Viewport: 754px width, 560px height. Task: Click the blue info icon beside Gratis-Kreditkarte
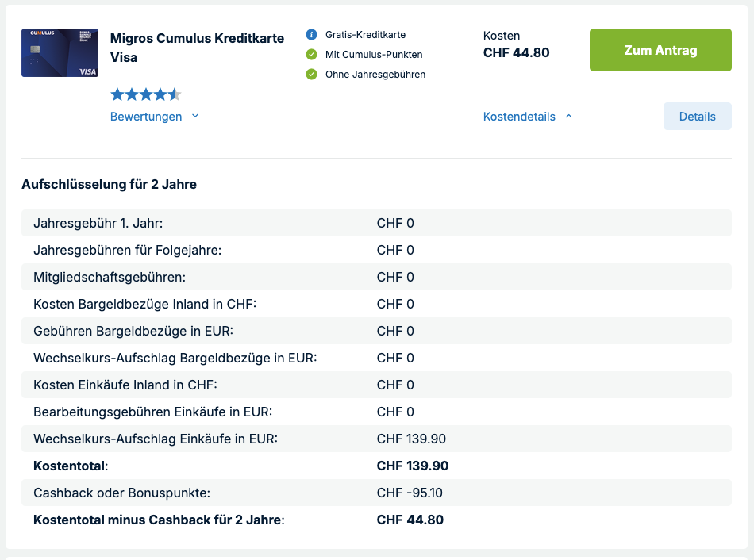(311, 35)
